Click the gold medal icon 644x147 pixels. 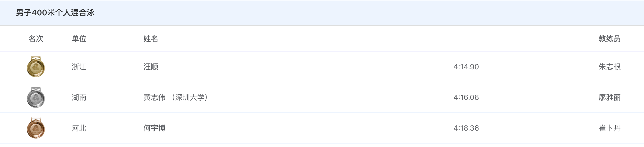[36, 67]
